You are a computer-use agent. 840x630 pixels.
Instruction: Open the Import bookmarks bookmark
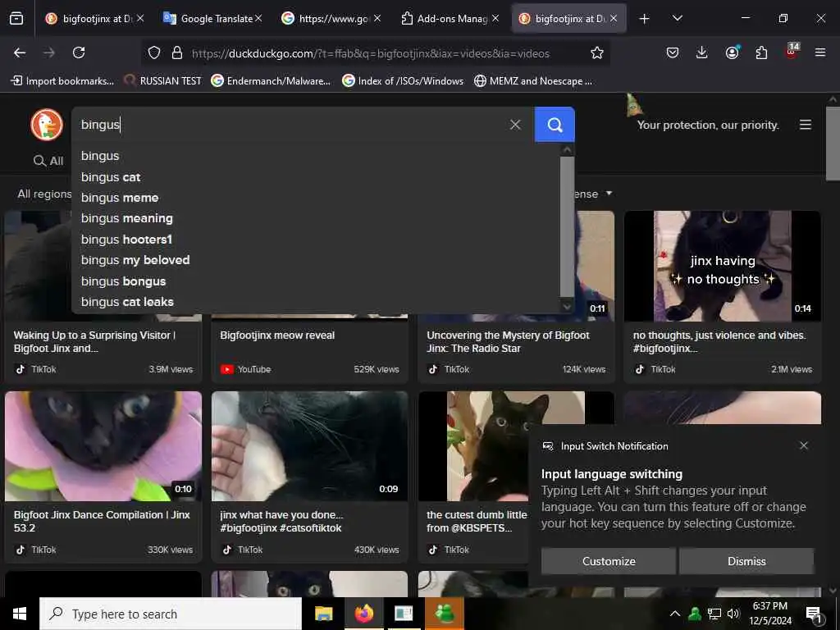(x=62, y=81)
